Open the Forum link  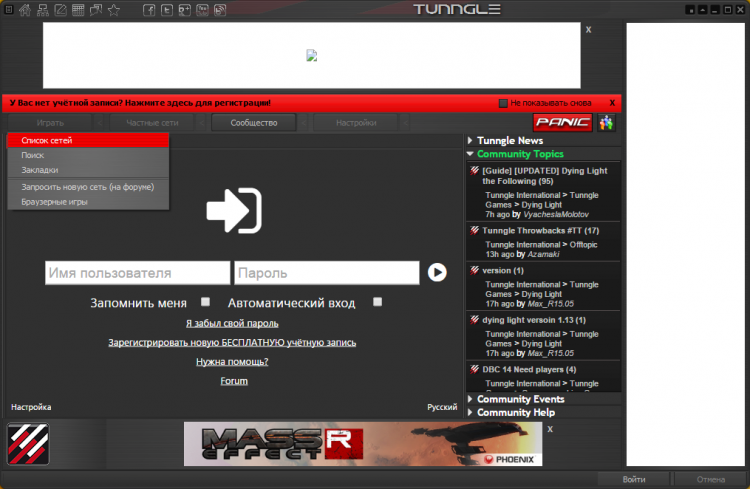(x=234, y=381)
